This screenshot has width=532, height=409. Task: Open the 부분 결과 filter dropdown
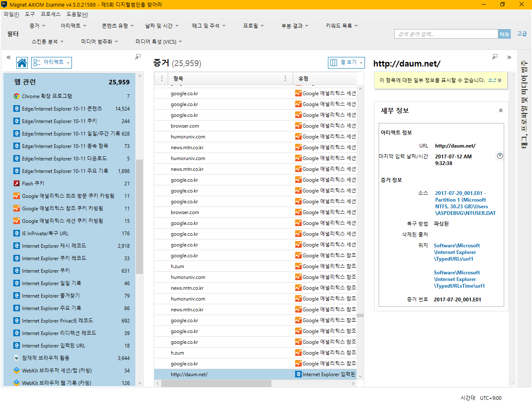295,26
